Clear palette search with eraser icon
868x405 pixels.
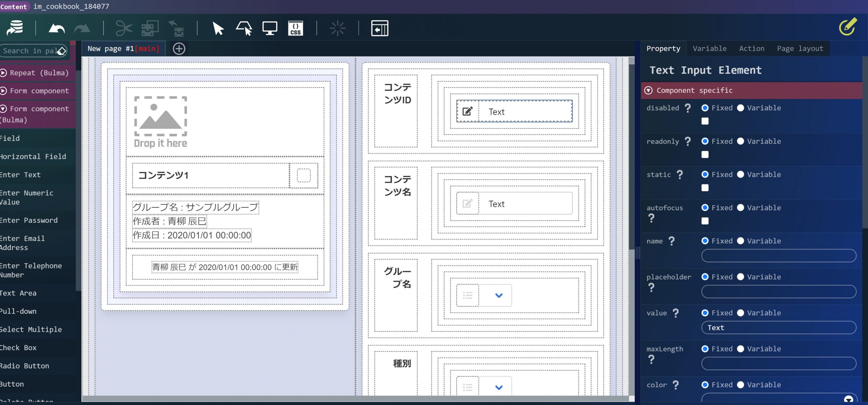coord(61,51)
